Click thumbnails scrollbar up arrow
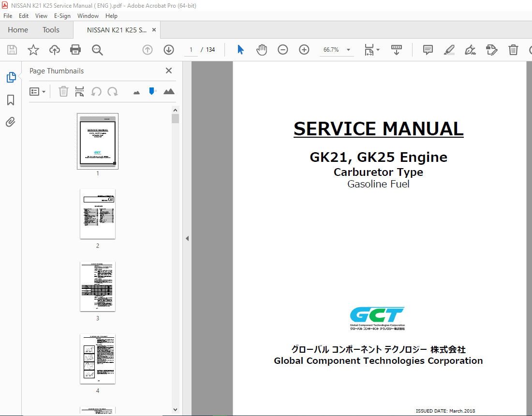This screenshot has height=416, width=532. (x=176, y=110)
